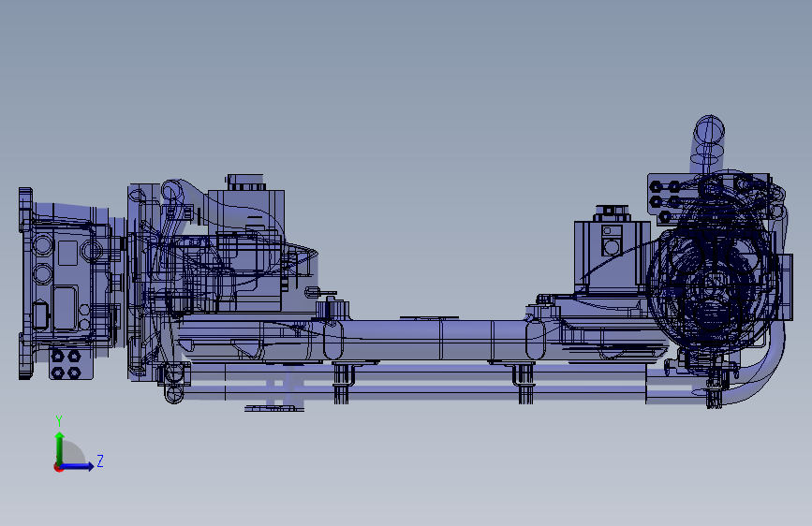Select the red origin point of the triad
This screenshot has width=812, height=526.
58,467
